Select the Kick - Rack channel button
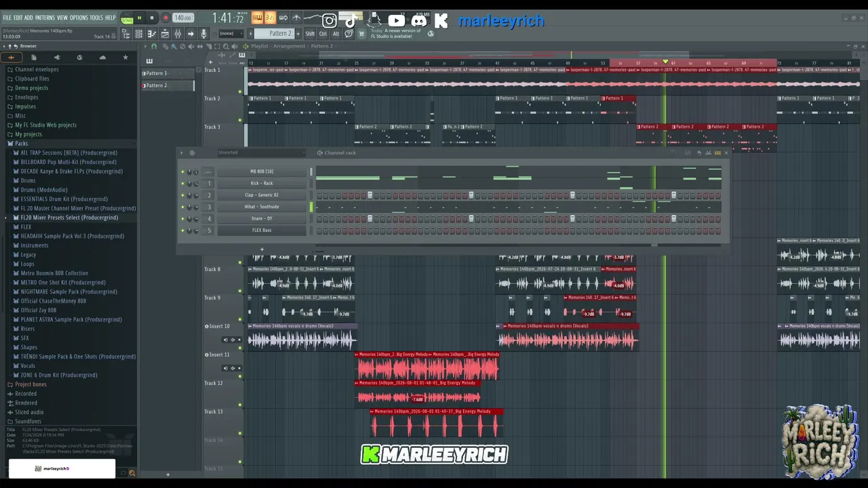 coord(262,183)
